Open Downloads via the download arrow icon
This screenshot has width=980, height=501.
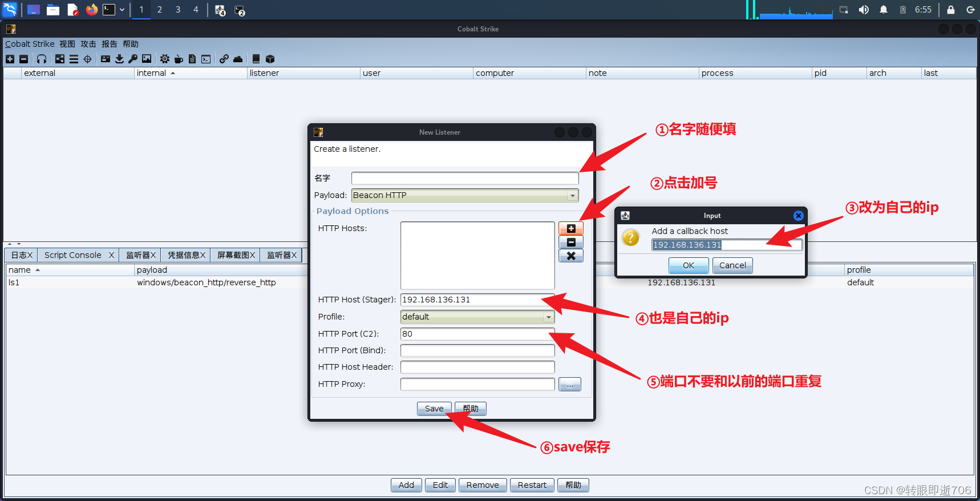click(x=119, y=59)
